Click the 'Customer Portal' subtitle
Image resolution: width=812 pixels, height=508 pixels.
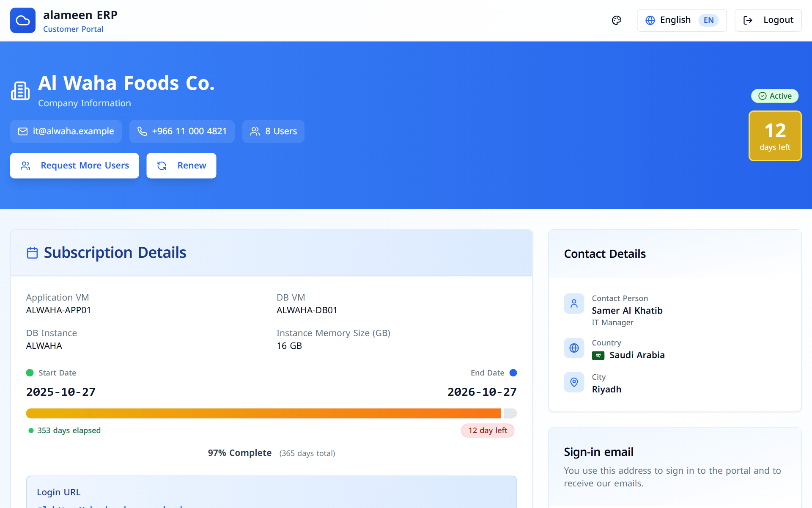pyautogui.click(x=73, y=29)
